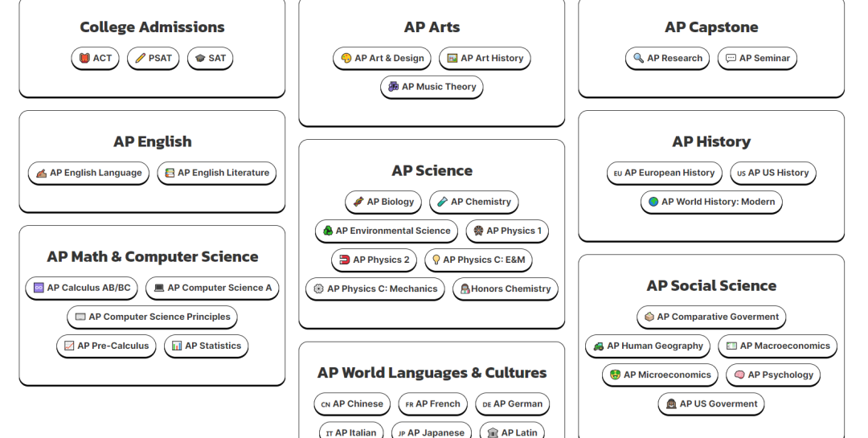Go to AP French
The image size is (868, 438).
433,404
